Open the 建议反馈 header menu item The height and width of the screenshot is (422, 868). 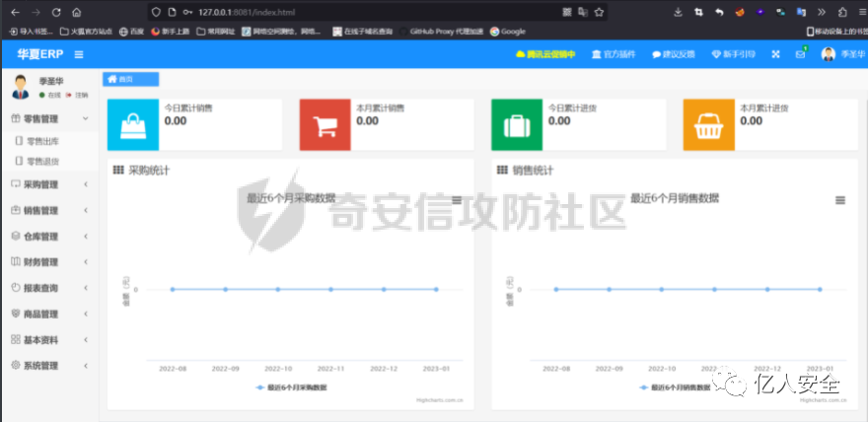click(x=674, y=54)
